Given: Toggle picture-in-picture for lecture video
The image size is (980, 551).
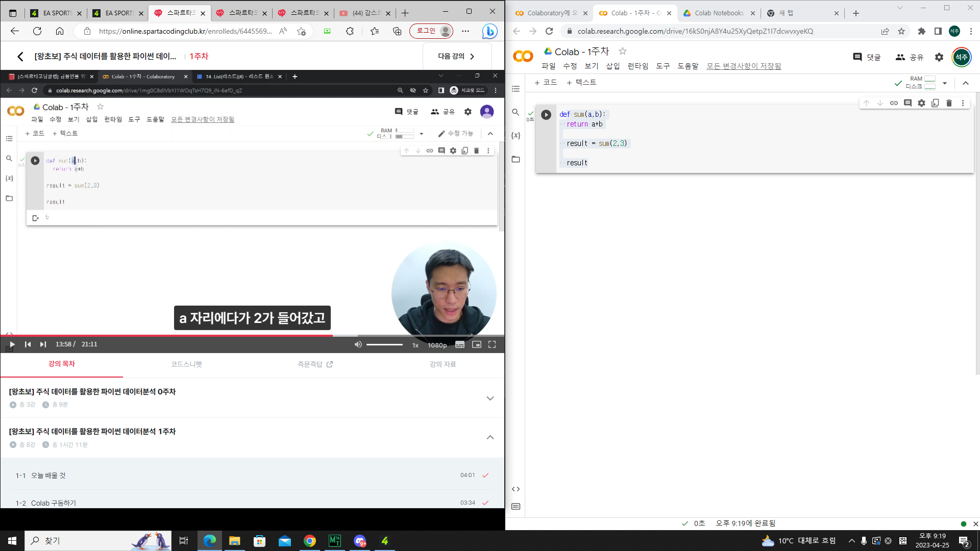Looking at the screenshot, I should pyautogui.click(x=477, y=344).
